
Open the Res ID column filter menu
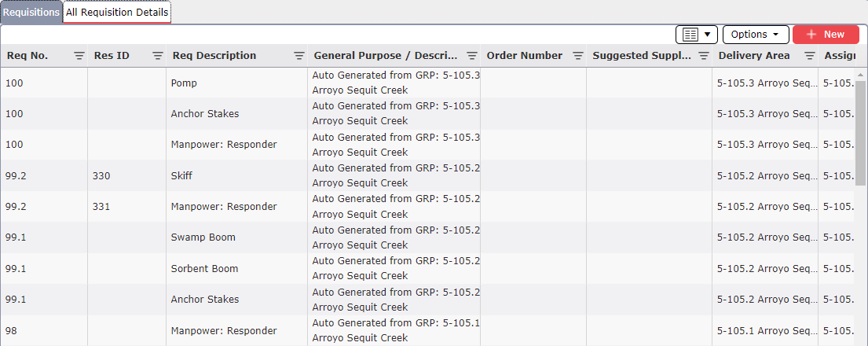pos(158,56)
